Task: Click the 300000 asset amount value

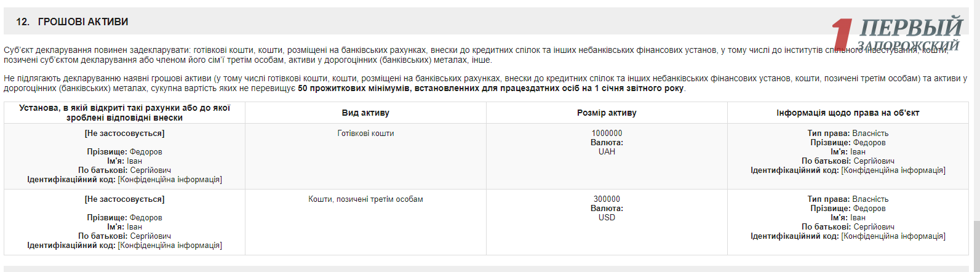Action: (x=607, y=199)
